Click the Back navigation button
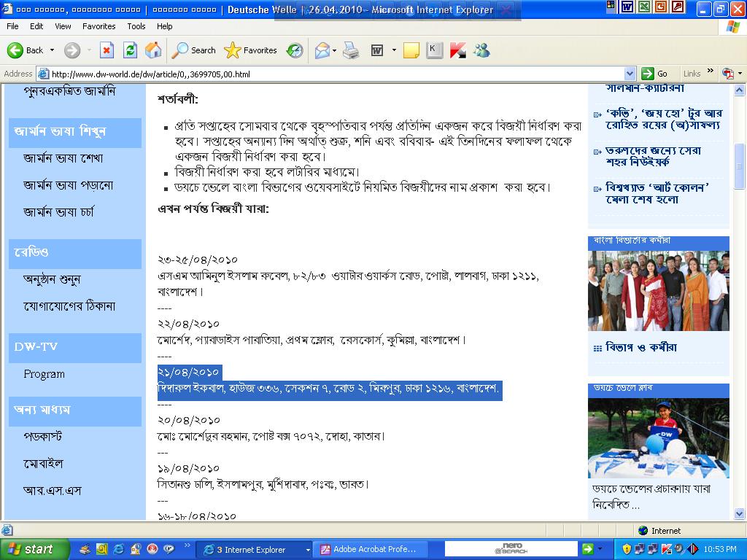Viewport: 747px width, 560px height. (25, 50)
